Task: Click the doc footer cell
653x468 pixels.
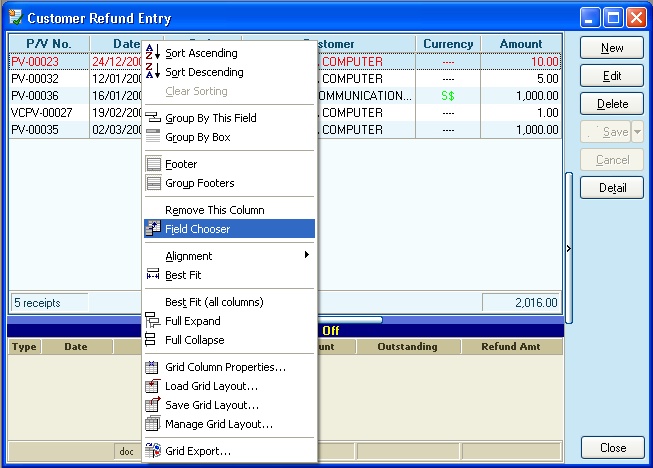Action: [x=127, y=451]
